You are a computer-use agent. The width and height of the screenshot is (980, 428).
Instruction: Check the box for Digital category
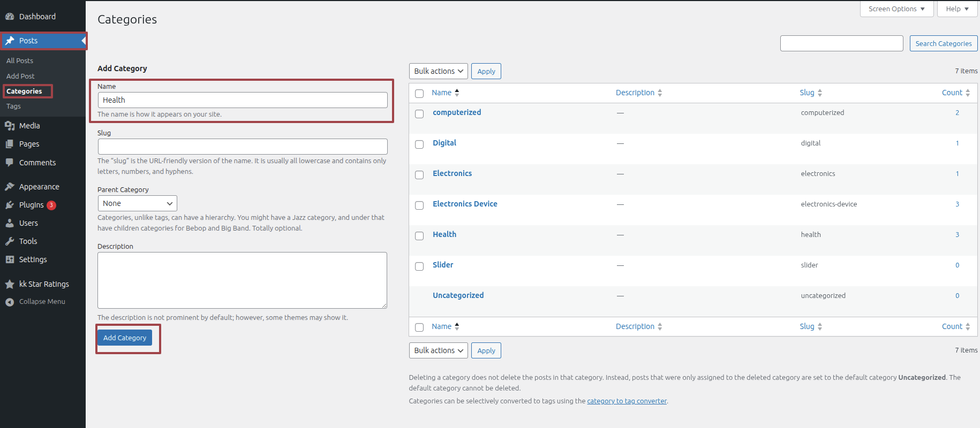point(419,144)
